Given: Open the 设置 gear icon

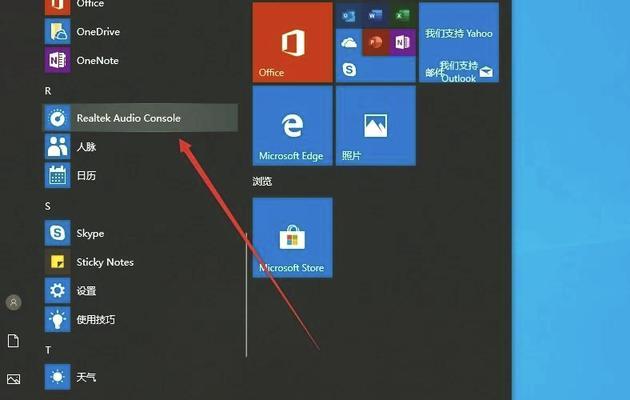Looking at the screenshot, I should coord(57,290).
